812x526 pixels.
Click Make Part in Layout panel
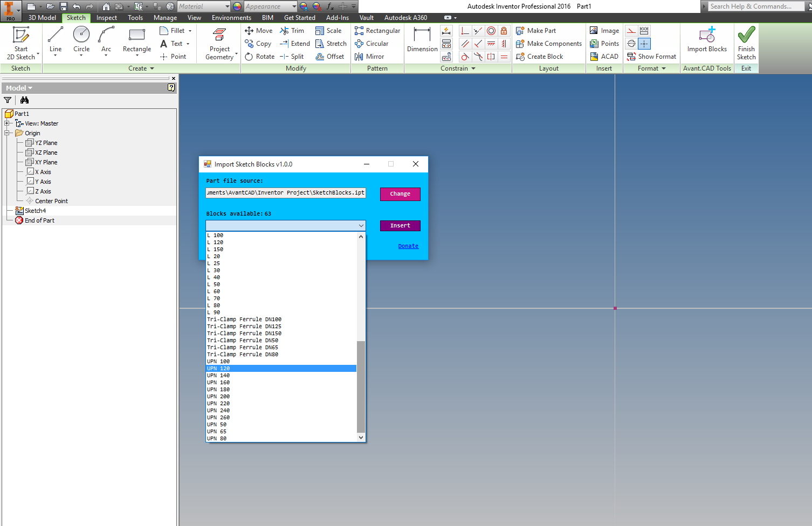pyautogui.click(x=536, y=31)
